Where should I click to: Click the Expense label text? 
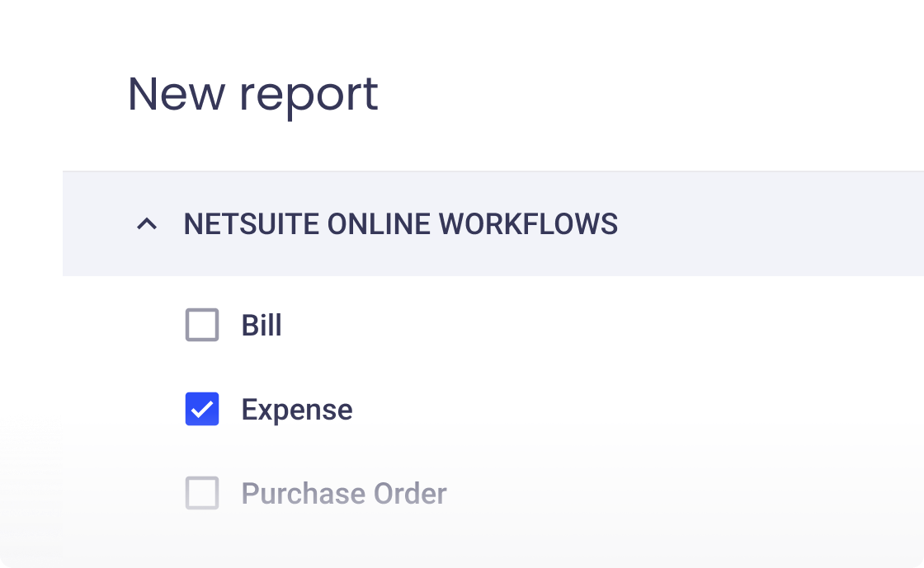[295, 409]
